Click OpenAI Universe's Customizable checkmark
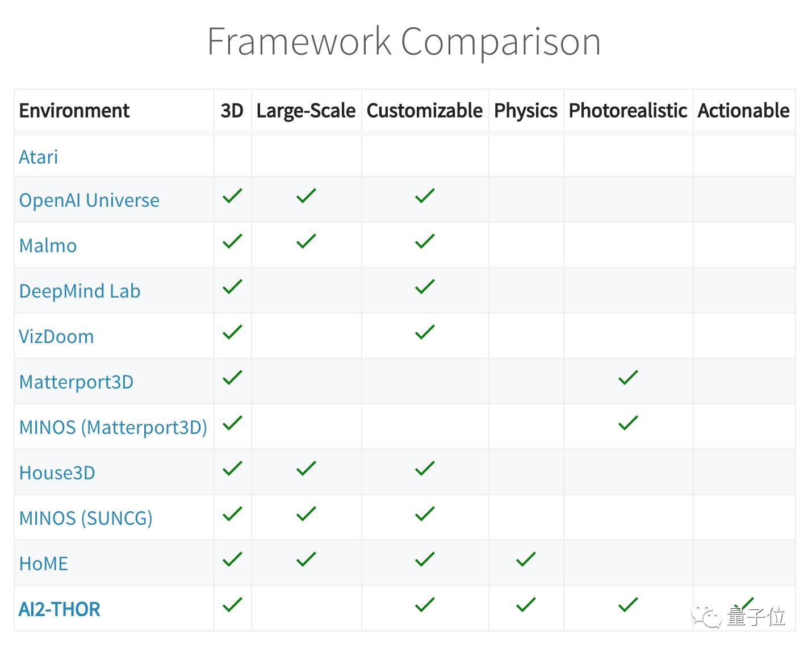The height and width of the screenshot is (652, 812). (425, 196)
